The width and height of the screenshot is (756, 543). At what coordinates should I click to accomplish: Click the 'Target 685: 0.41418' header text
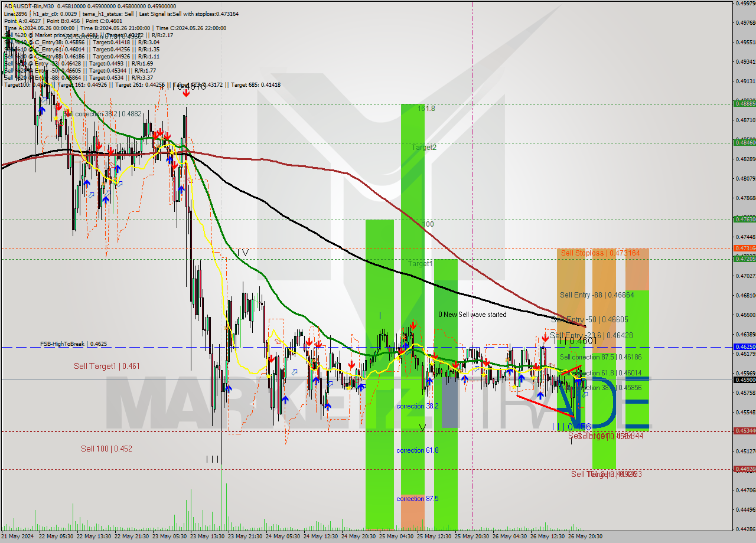pyautogui.click(x=256, y=85)
